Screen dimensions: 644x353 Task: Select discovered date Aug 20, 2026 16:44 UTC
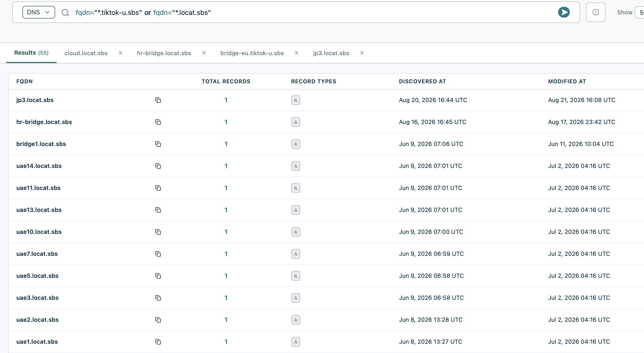tap(433, 100)
